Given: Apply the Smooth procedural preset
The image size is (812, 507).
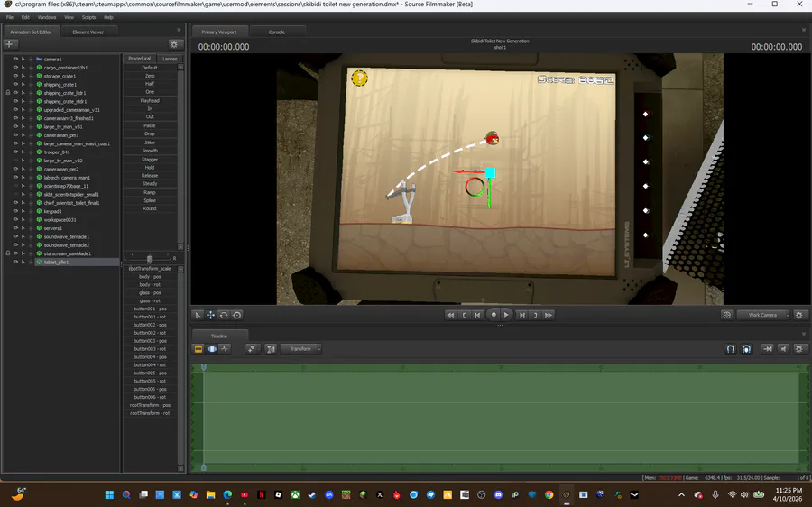Looking at the screenshot, I should [150, 151].
